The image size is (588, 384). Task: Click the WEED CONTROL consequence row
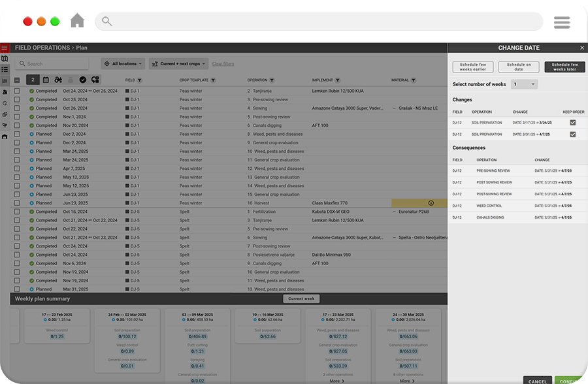click(518, 206)
